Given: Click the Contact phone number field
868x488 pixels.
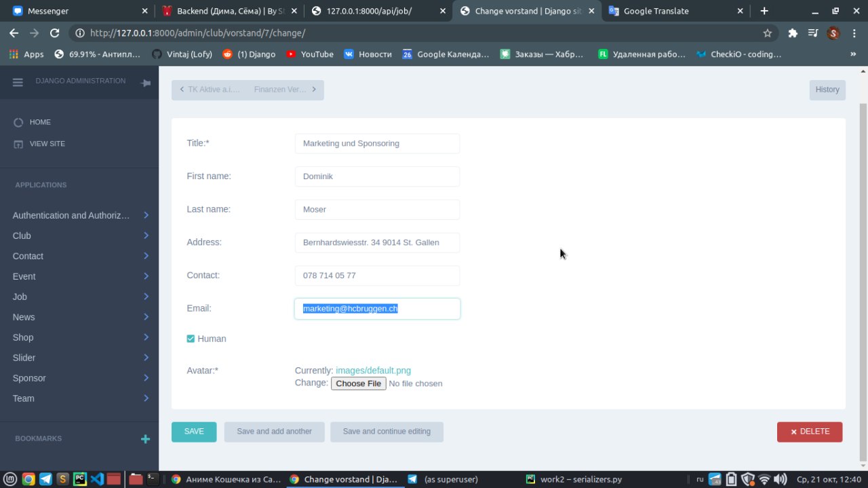Looking at the screenshot, I should [377, 276].
